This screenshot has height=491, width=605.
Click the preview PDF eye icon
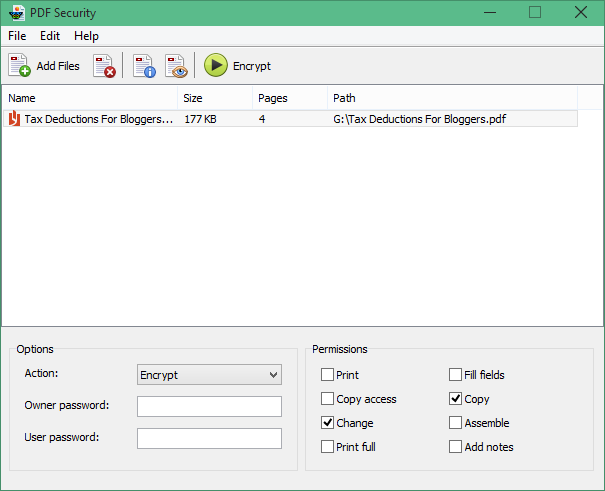pos(176,66)
